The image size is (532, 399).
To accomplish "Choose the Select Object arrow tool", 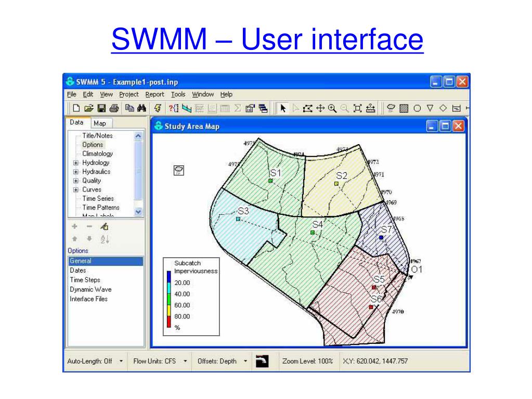I will click(282, 108).
